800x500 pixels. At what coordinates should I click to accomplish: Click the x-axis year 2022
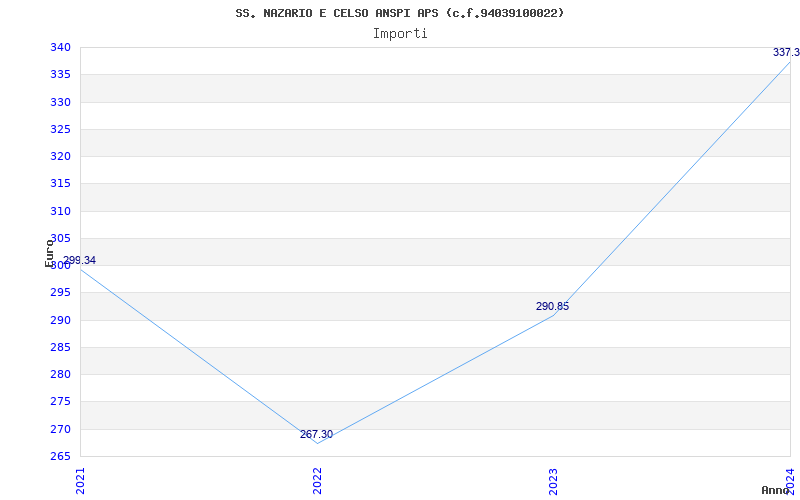pyautogui.click(x=317, y=481)
